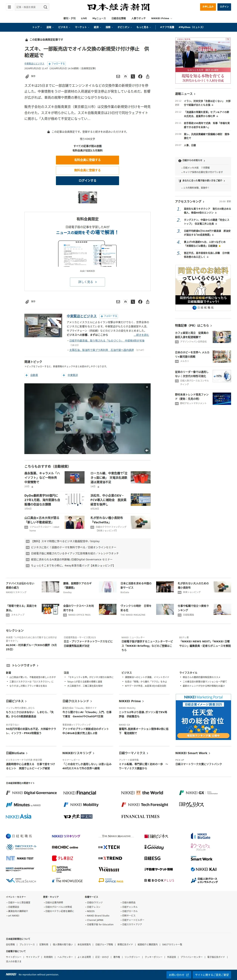Viewport: 237px width, 980px height.
Task: Expand the 経済 dropdown
Action: pyautogui.click(x=97, y=27)
